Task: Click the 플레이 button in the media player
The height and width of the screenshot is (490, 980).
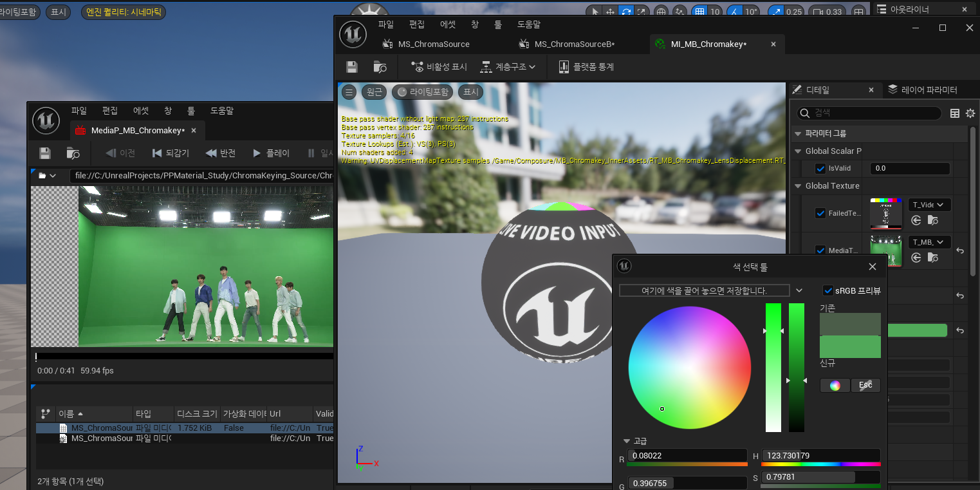Action: coord(272,153)
